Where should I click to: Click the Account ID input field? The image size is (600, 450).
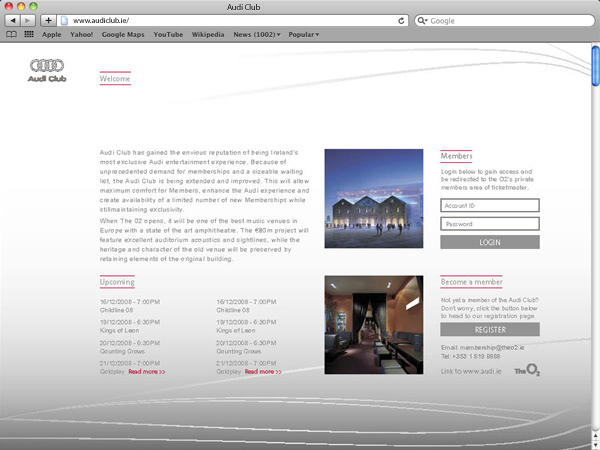tap(490, 205)
